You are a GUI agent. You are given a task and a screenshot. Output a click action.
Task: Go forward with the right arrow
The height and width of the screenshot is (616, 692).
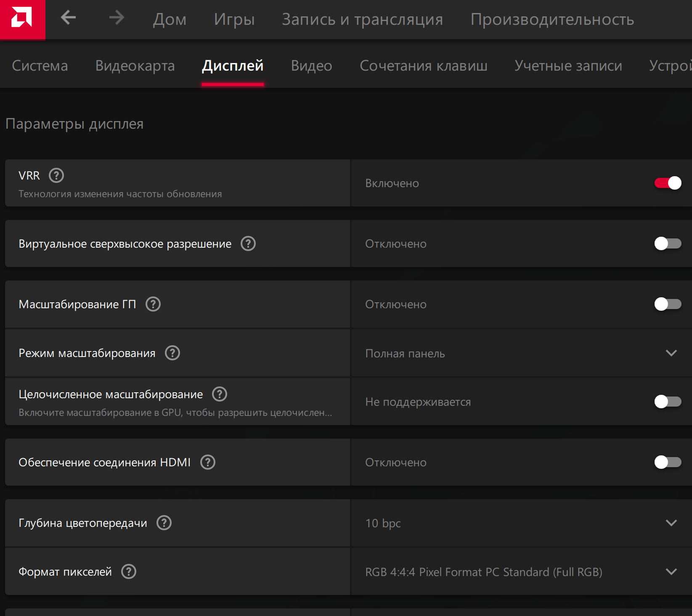[117, 18]
